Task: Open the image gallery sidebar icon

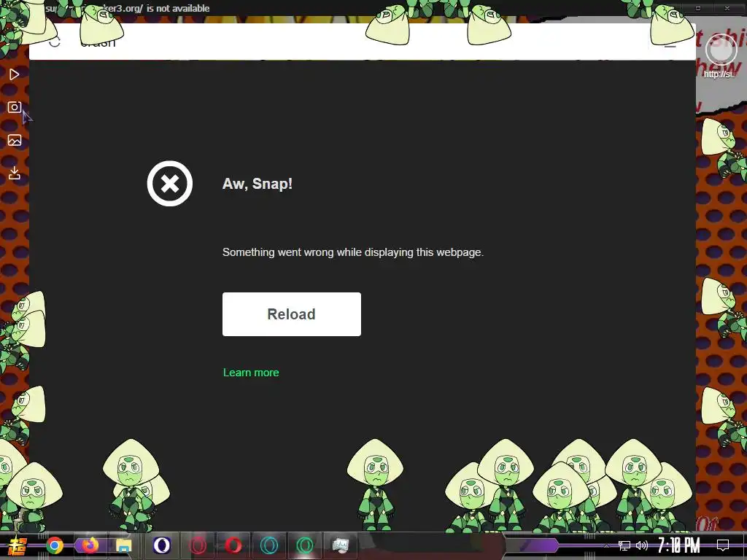Action: 15,140
